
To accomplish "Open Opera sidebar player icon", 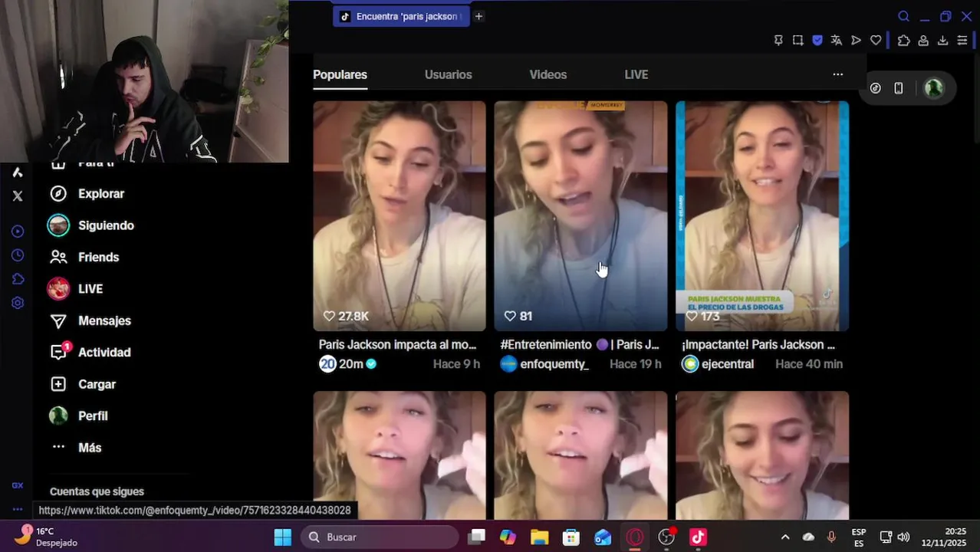I will (18, 232).
